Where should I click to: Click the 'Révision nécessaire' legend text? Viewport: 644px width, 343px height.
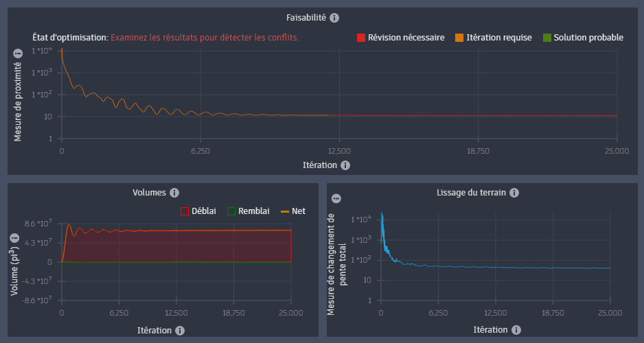(406, 38)
